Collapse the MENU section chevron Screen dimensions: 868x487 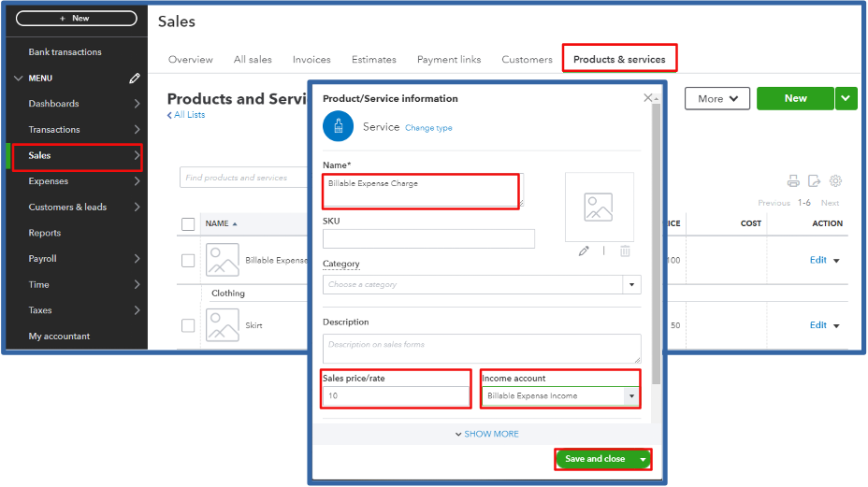click(x=19, y=79)
